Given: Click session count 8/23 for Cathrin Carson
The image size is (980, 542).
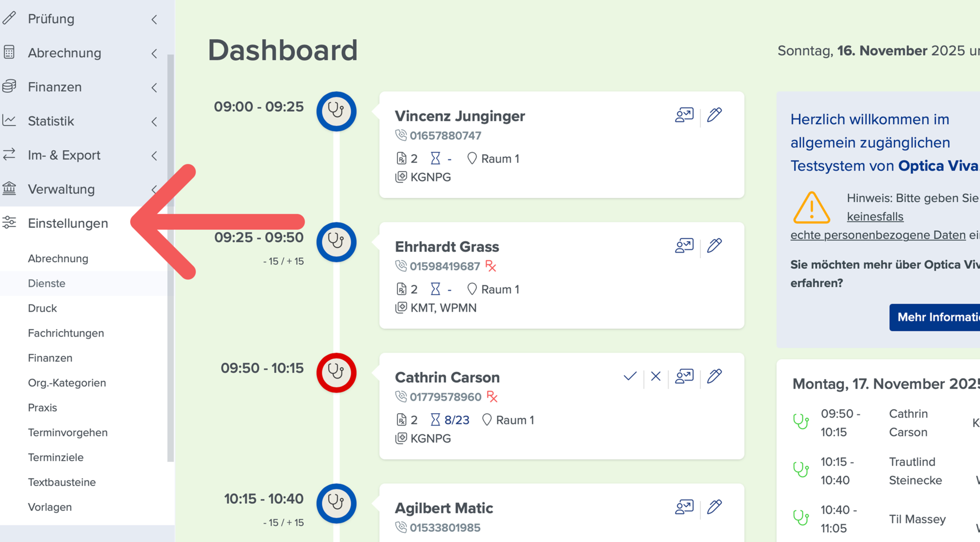Looking at the screenshot, I should click(456, 420).
